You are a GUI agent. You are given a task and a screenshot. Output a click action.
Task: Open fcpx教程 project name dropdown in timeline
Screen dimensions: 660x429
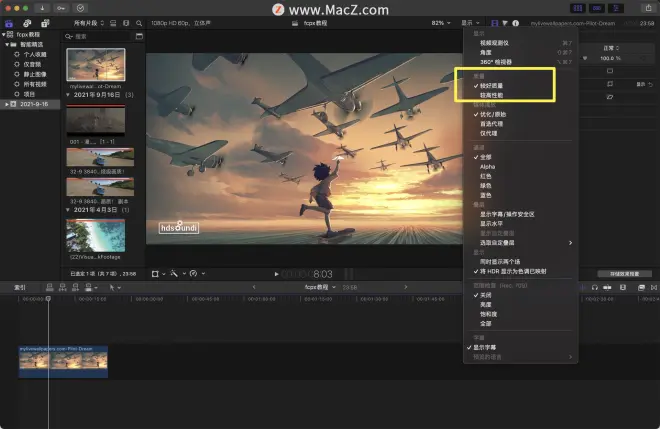[320, 288]
